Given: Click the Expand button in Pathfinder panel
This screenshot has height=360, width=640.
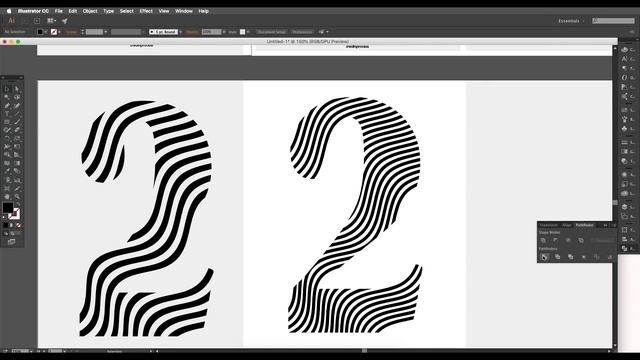Looking at the screenshot, I should pos(602,240).
